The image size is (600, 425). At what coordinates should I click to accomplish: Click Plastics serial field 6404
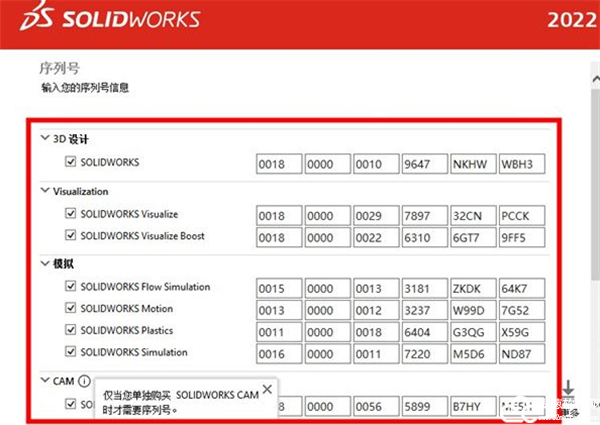click(x=425, y=332)
